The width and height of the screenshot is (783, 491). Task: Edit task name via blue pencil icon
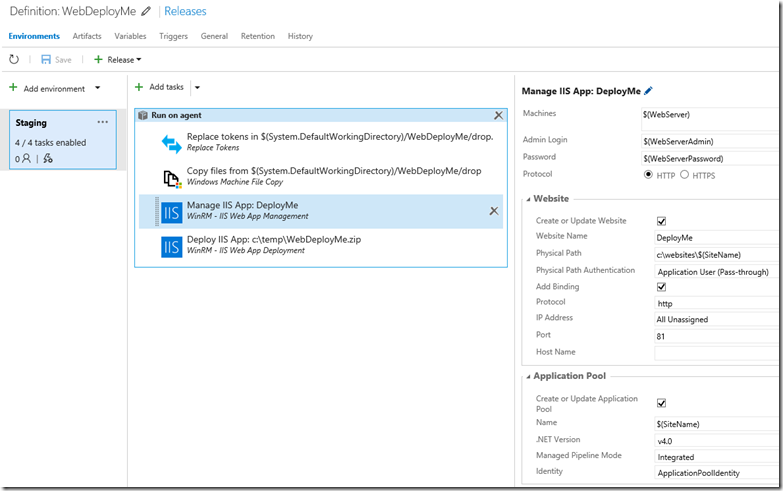648,91
